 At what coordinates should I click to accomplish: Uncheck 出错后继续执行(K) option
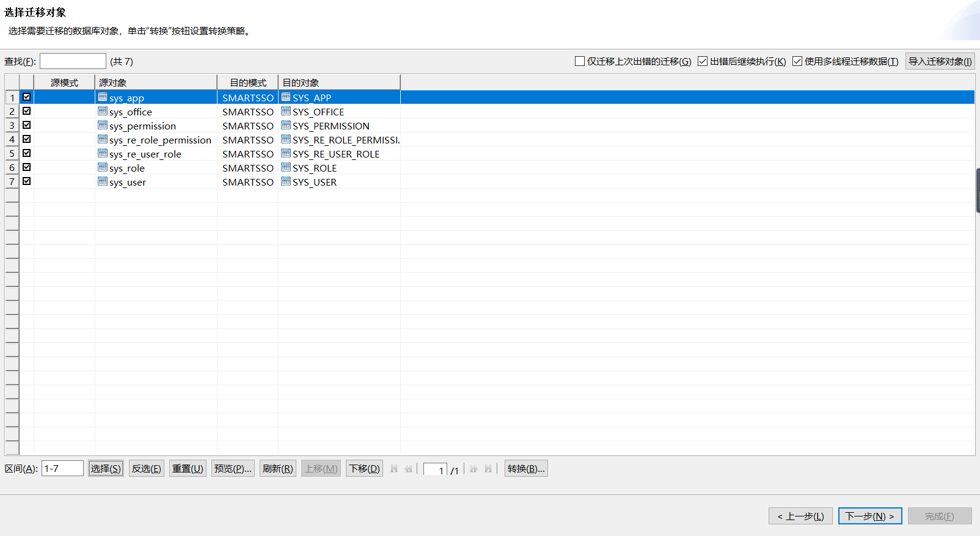click(x=703, y=61)
